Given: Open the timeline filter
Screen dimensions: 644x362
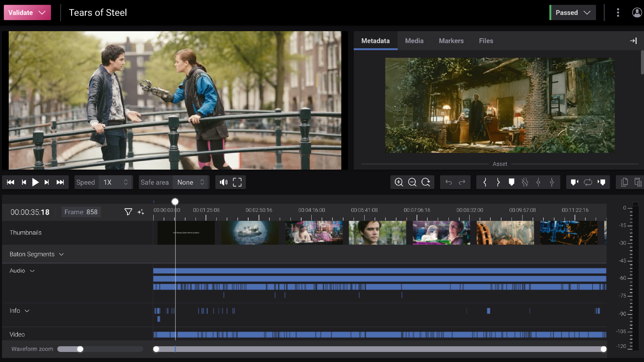Looking at the screenshot, I should click(x=128, y=212).
